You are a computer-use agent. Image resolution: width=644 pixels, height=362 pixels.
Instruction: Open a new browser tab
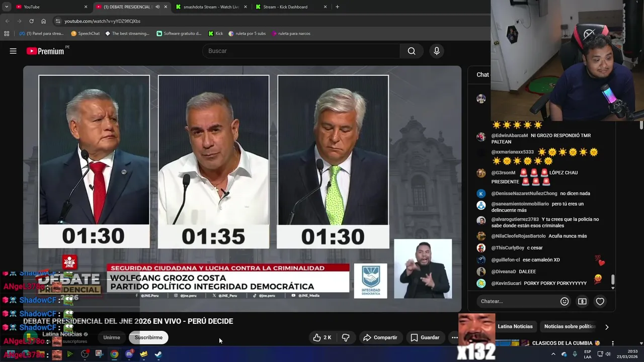point(337,7)
